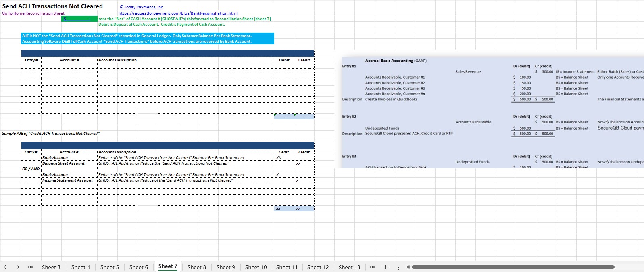Select Entry # header in sample table
The height and width of the screenshot is (272, 644).
[x=31, y=152]
